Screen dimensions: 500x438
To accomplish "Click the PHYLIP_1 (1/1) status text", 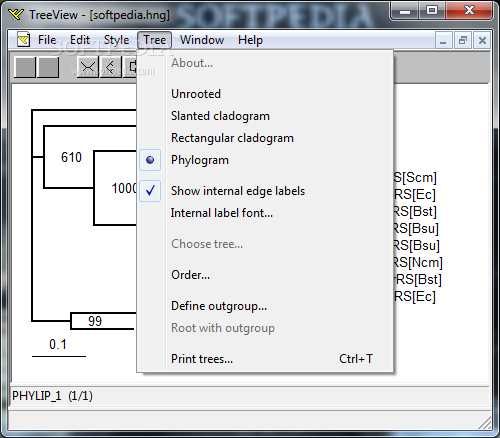I will click(52, 396).
